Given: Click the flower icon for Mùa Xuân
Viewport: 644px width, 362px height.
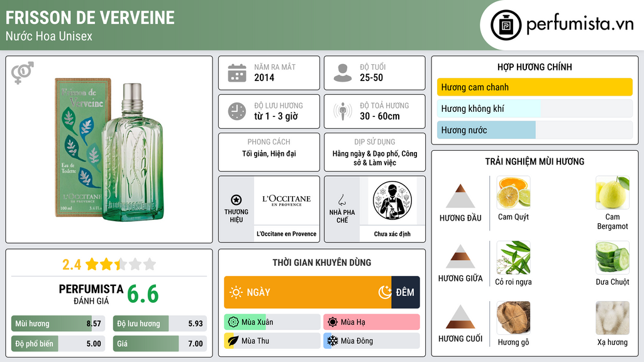Looking at the screenshot, I should click(x=233, y=322).
